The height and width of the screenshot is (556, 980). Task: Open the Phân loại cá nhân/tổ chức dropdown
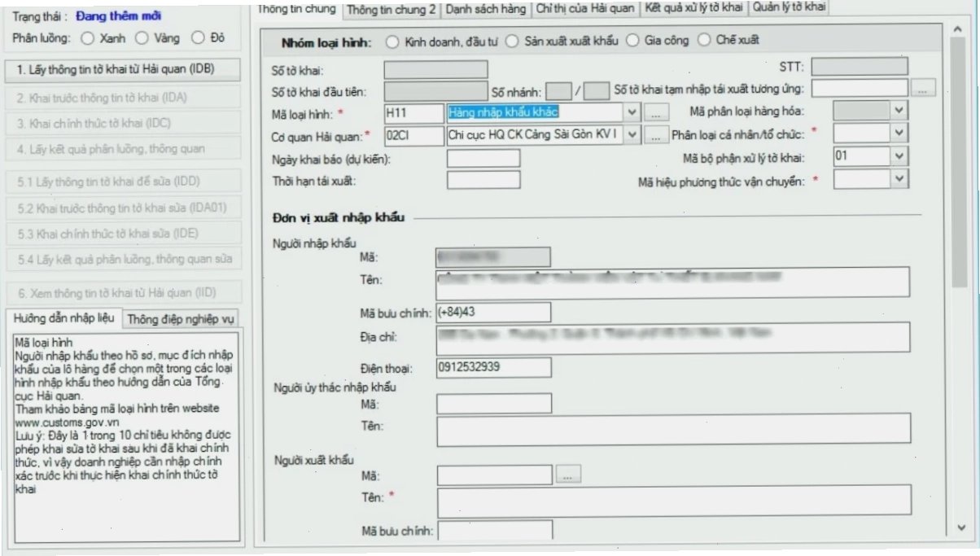click(899, 132)
